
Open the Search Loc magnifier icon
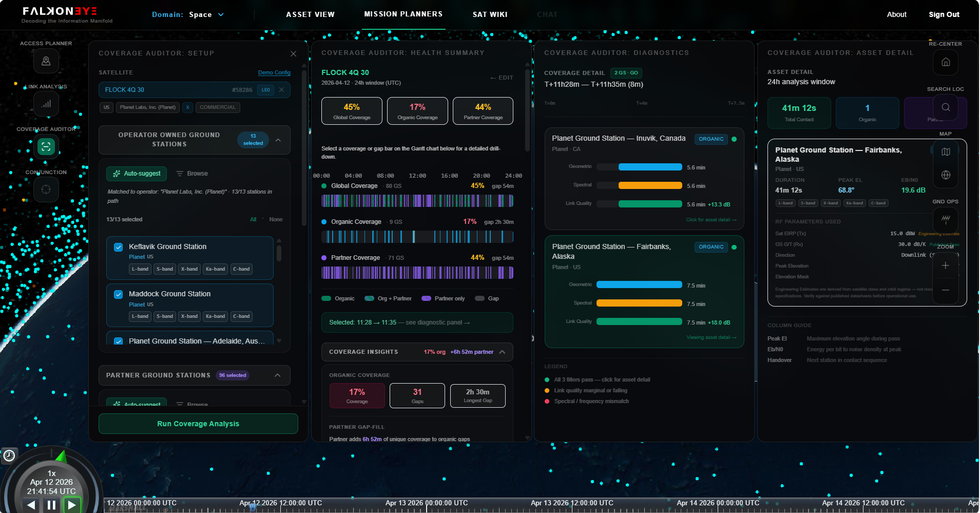coord(946,107)
